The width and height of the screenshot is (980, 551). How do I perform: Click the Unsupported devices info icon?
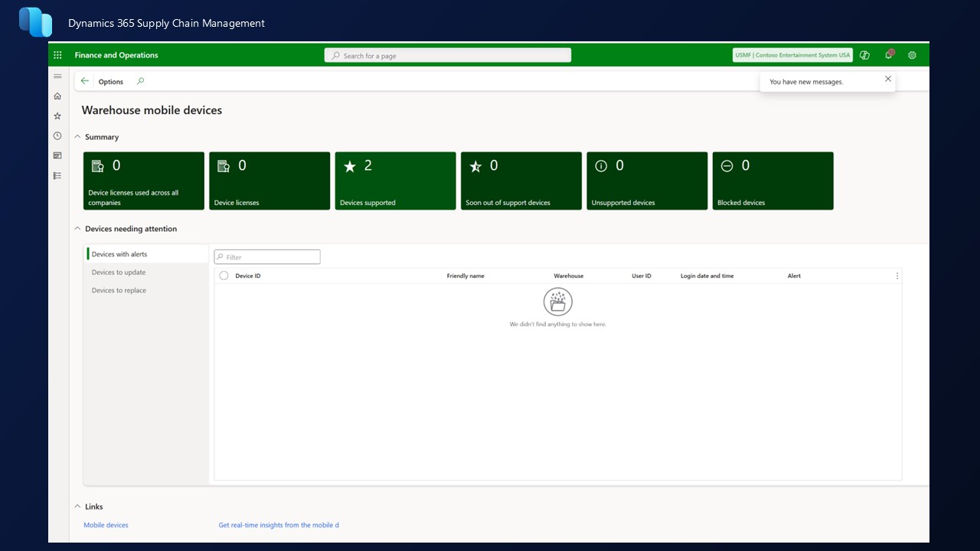[x=601, y=166]
